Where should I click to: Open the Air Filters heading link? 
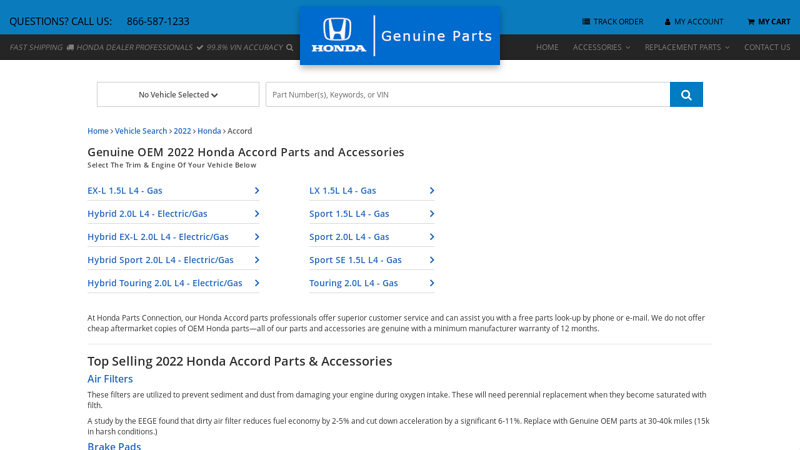(110, 379)
